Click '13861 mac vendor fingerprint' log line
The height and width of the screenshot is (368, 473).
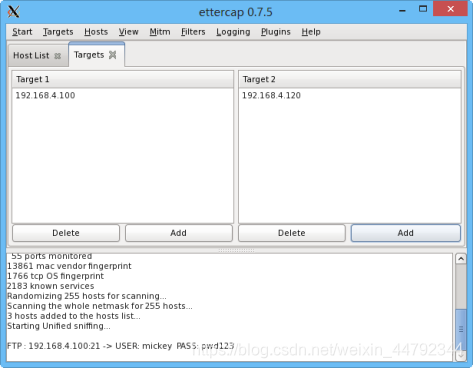(69, 266)
